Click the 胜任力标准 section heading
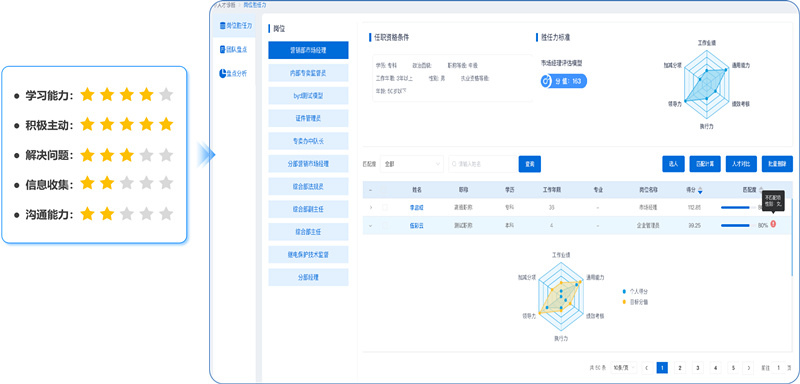Screen dimensions: 800x384 pos(555,37)
